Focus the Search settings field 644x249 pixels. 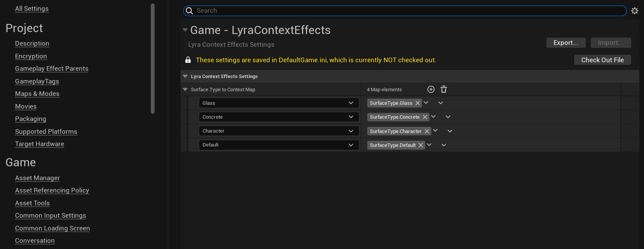pos(405,11)
